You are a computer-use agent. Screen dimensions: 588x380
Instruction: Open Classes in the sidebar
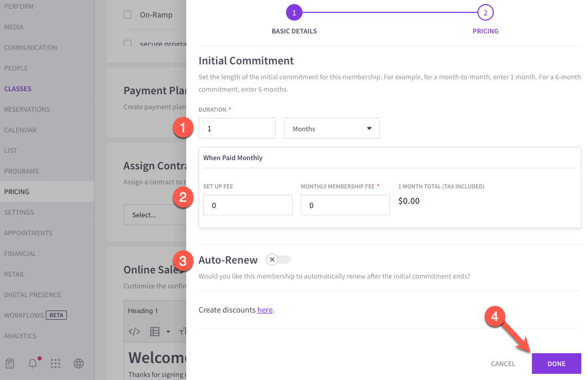click(17, 89)
